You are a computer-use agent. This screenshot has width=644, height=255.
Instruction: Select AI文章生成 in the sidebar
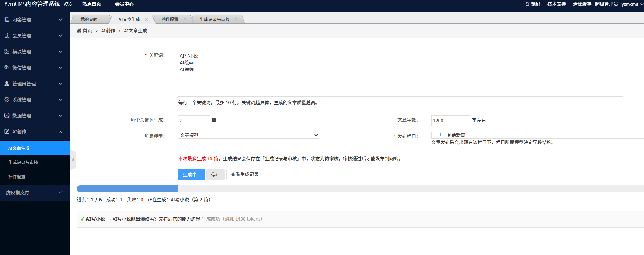(35, 148)
